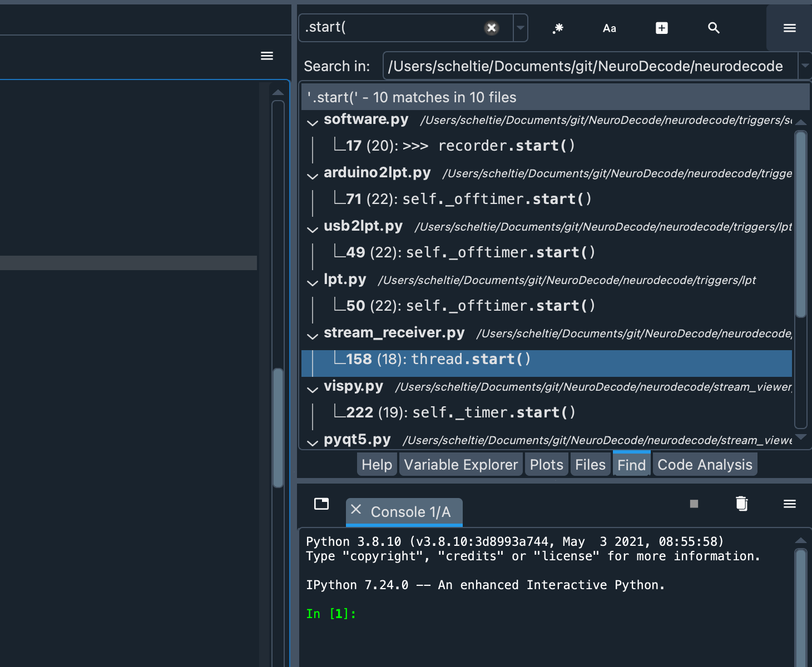Open the Find pane options hamburger menu
The image size is (812, 667).
pyautogui.click(x=789, y=28)
